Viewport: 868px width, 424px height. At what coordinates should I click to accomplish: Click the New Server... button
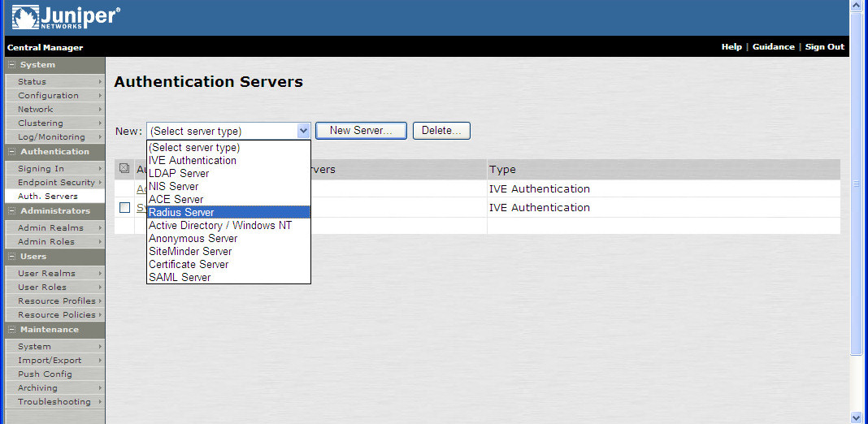point(361,131)
